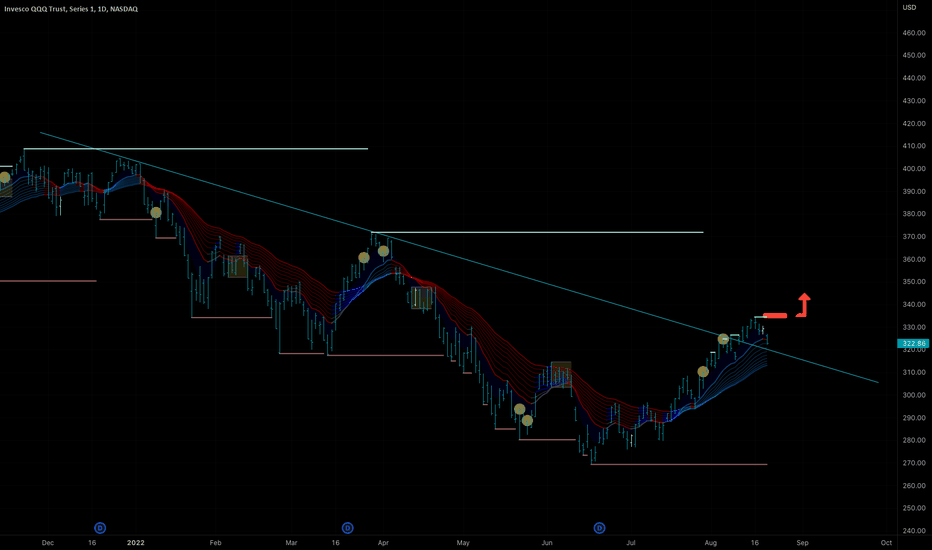
Task: Click the current price label 322.86
Action: click(914, 344)
